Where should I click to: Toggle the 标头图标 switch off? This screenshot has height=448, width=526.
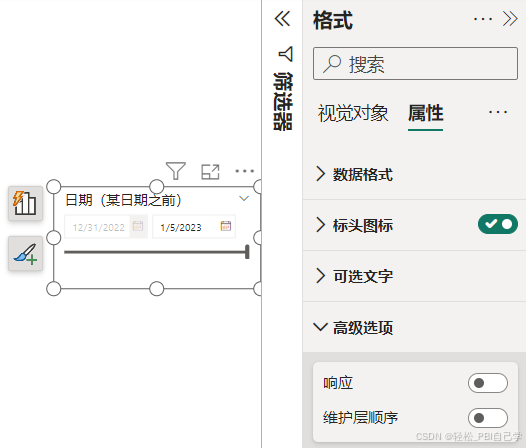[x=498, y=224]
